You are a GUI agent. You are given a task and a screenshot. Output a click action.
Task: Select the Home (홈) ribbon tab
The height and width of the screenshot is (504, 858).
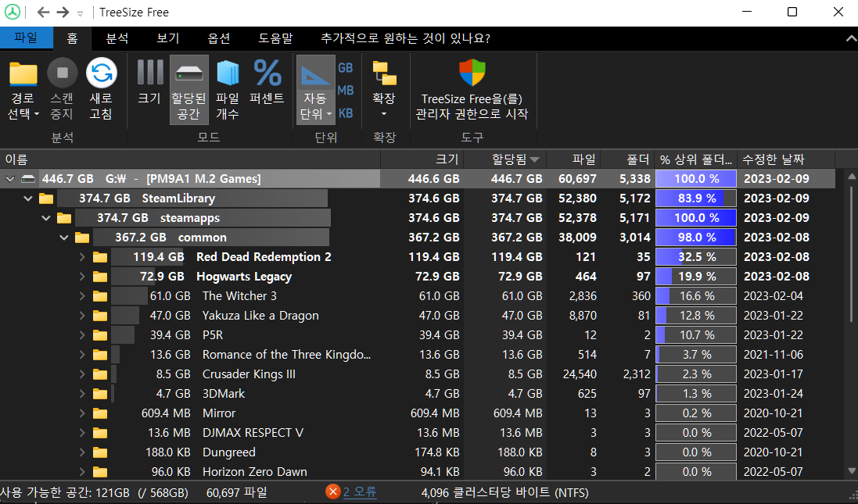click(72, 38)
